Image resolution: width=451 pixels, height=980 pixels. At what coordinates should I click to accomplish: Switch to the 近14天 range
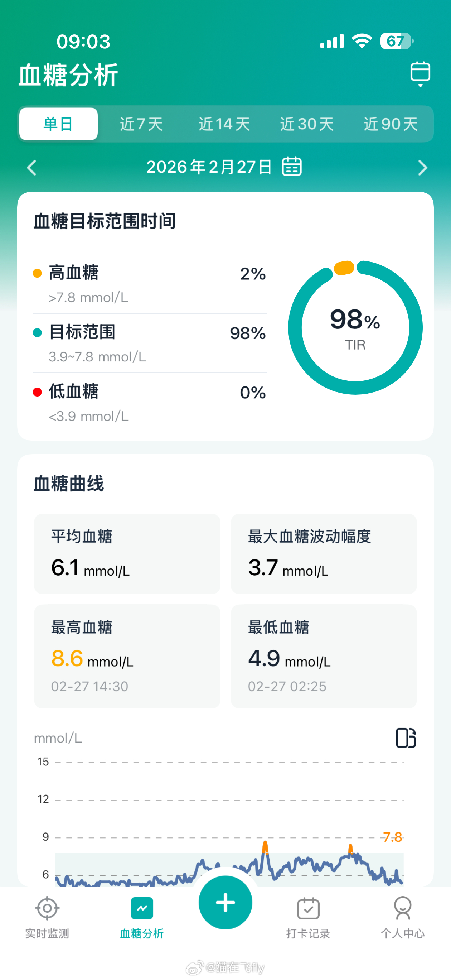[x=224, y=124]
